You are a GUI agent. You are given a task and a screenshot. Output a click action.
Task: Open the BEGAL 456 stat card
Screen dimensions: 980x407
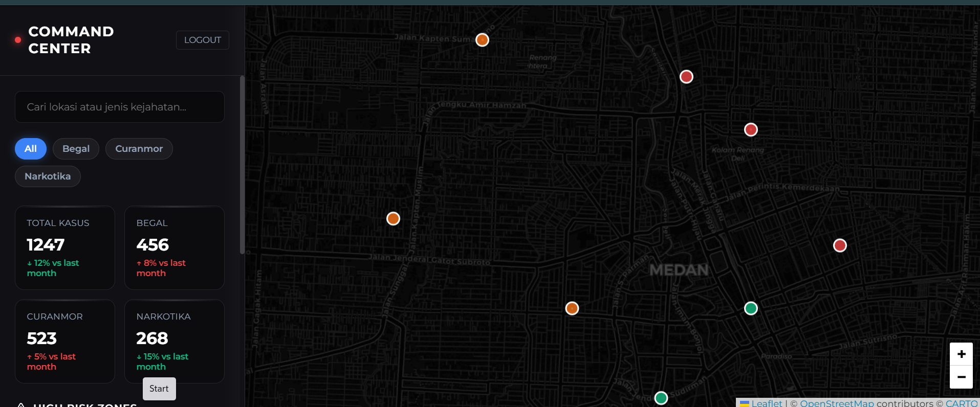point(175,248)
